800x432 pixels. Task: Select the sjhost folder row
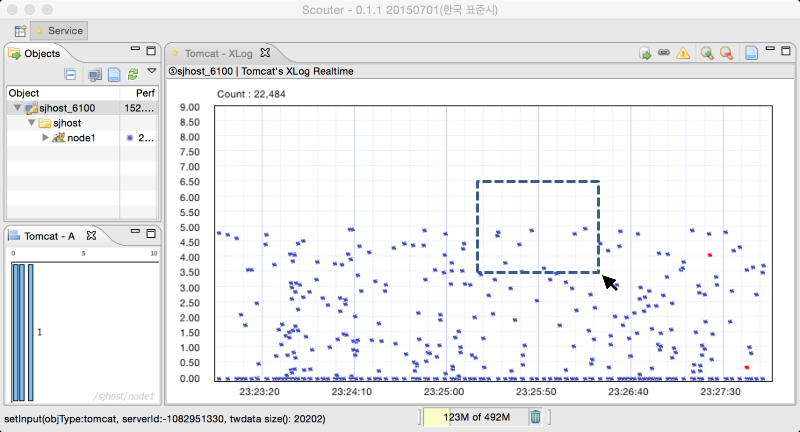pos(82,123)
